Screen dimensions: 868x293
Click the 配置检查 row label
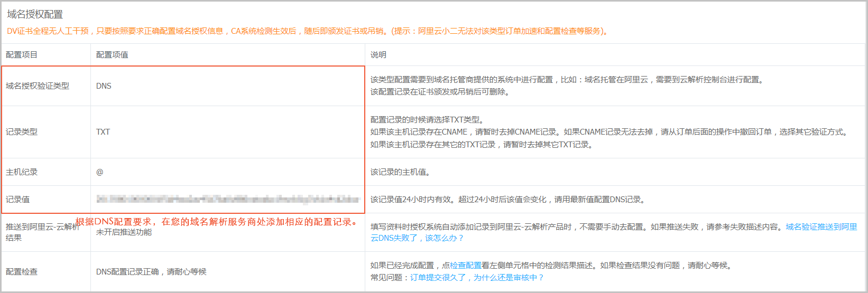click(22, 272)
